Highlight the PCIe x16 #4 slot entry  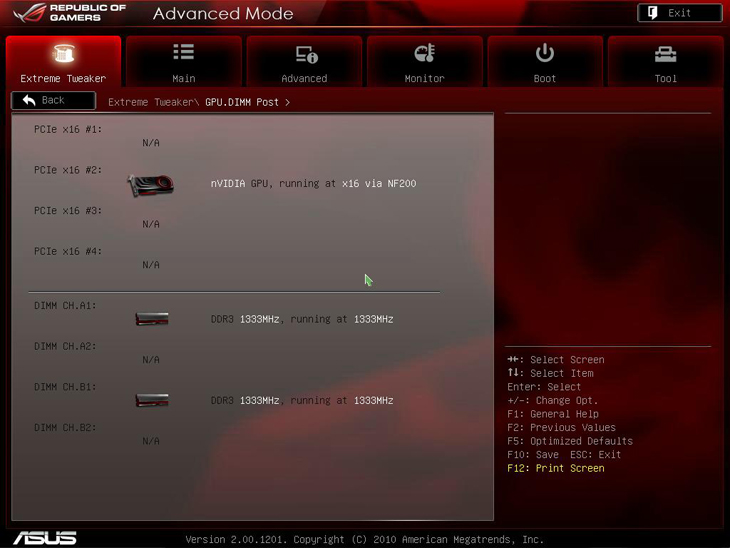click(x=68, y=252)
